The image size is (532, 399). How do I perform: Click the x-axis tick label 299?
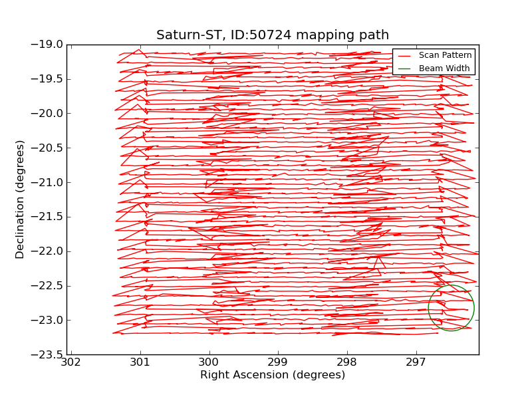pos(278,362)
